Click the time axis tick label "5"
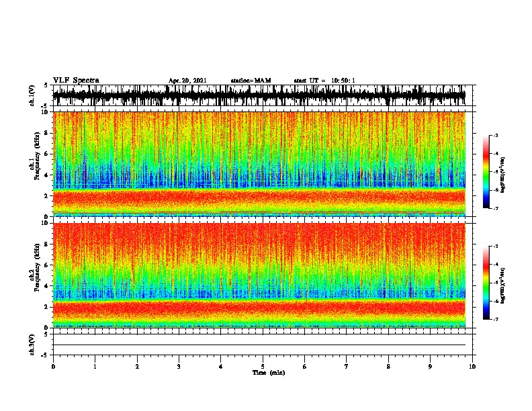The width and height of the screenshot is (532, 411). [x=263, y=367]
